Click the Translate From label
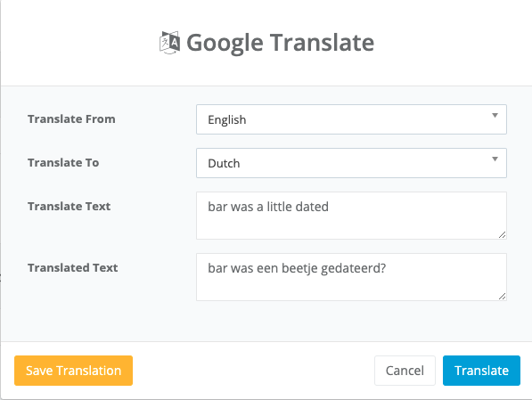 (71, 119)
